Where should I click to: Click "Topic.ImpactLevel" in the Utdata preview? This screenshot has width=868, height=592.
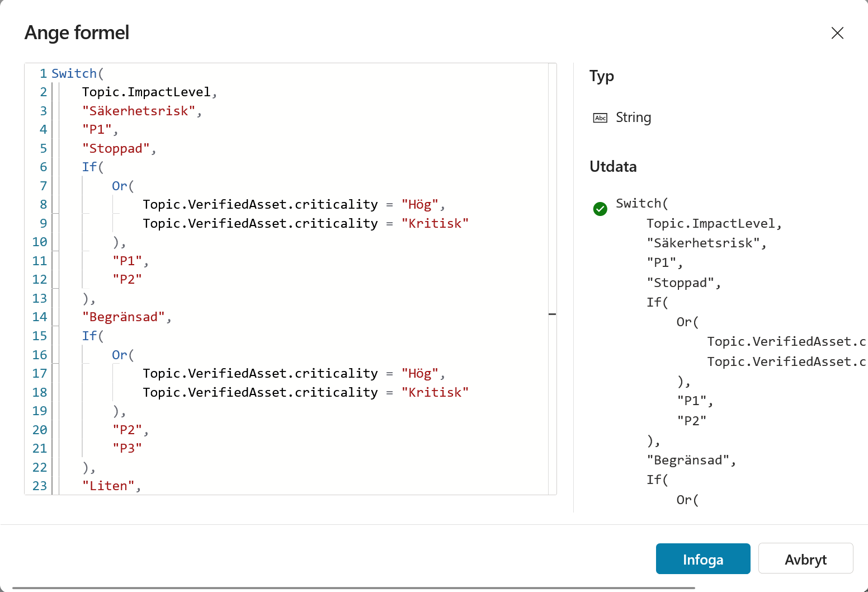tap(711, 224)
